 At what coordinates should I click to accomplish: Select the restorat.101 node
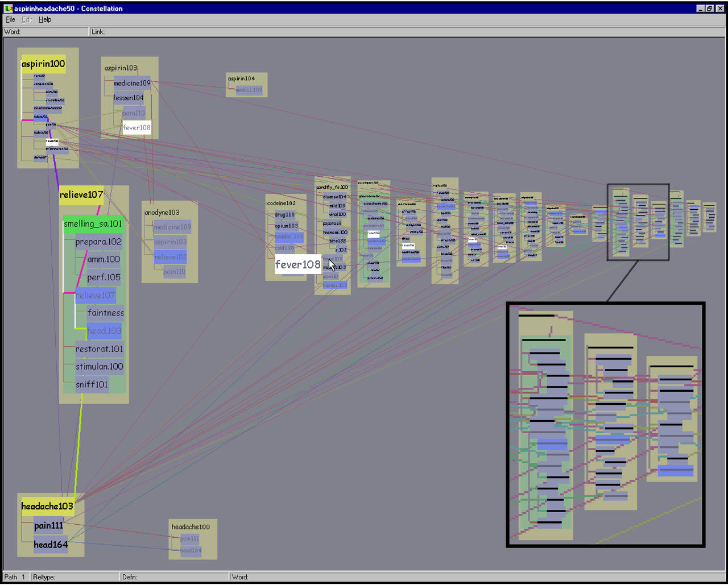99,349
